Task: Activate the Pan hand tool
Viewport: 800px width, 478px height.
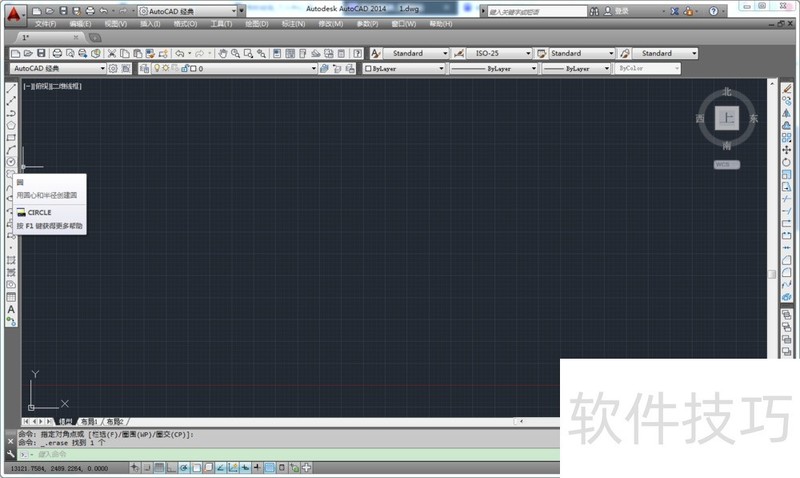Action: 222,53
